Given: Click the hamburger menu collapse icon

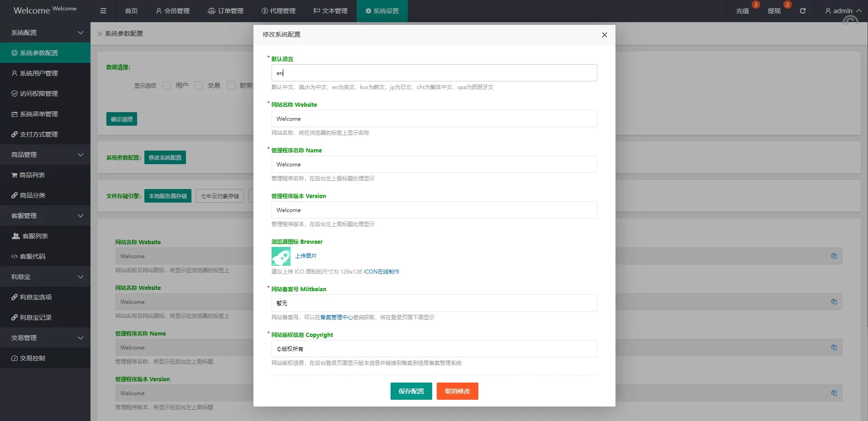Looking at the screenshot, I should coord(103,11).
